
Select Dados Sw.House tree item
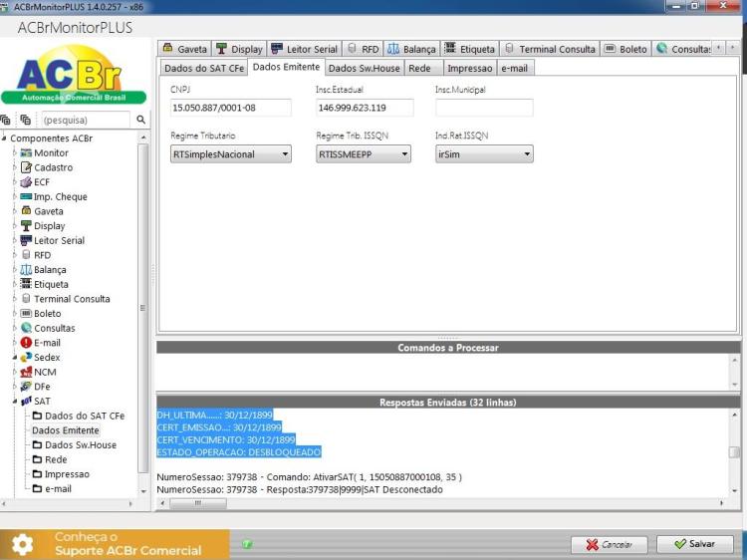[x=81, y=445]
